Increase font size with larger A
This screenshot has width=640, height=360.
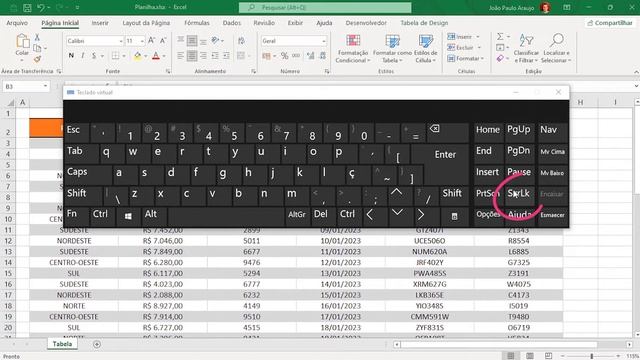point(151,41)
